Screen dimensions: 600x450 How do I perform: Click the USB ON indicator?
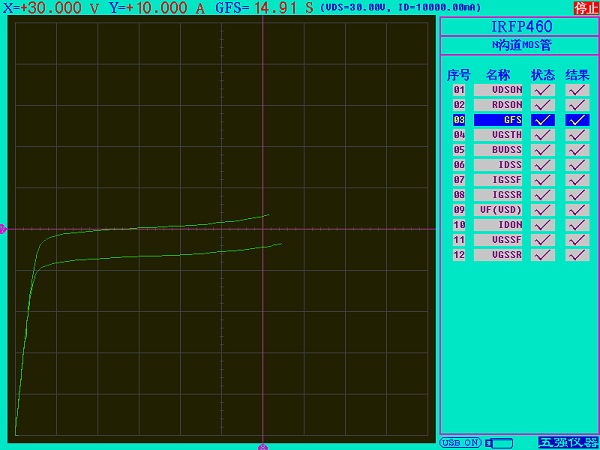[460, 442]
